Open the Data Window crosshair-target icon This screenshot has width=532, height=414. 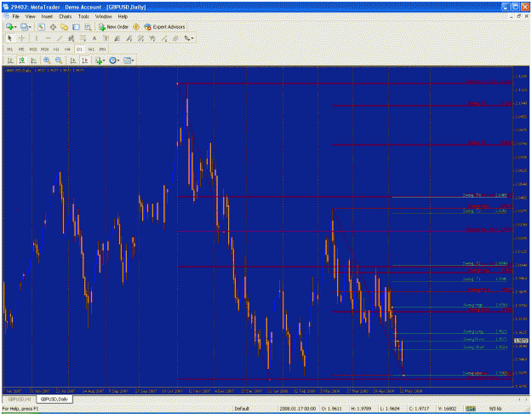(53, 26)
